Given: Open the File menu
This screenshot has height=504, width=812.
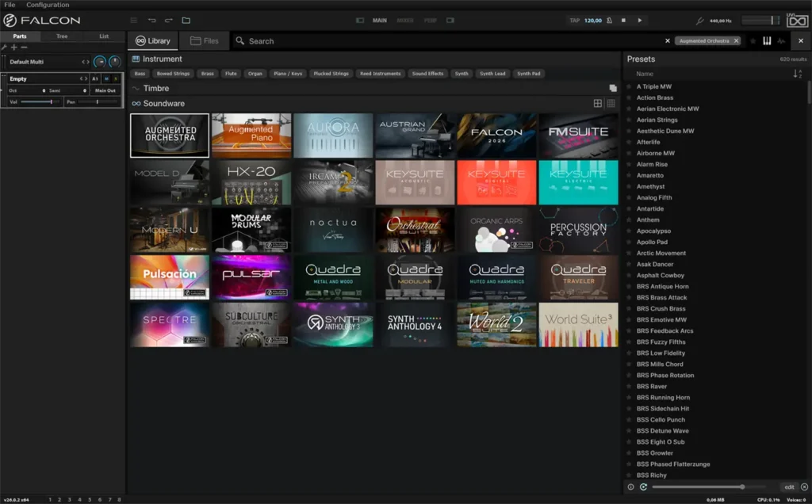Looking at the screenshot, I should (x=10, y=5).
